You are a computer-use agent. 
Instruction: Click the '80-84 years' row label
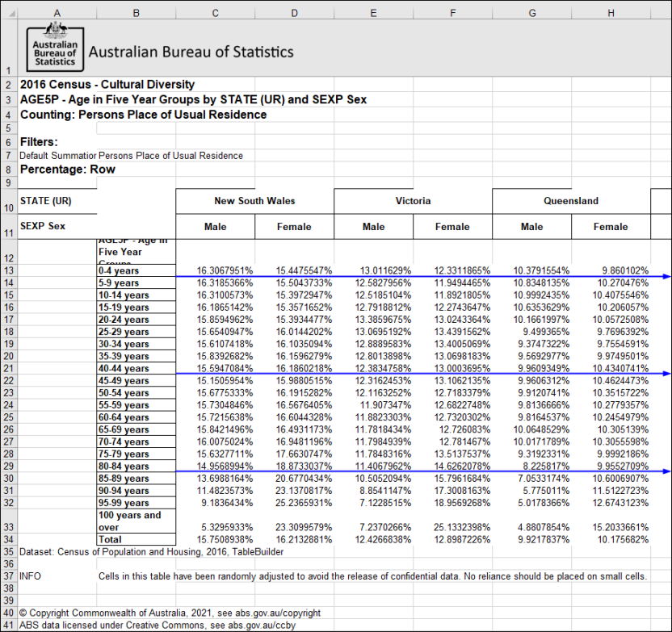[x=136, y=466]
